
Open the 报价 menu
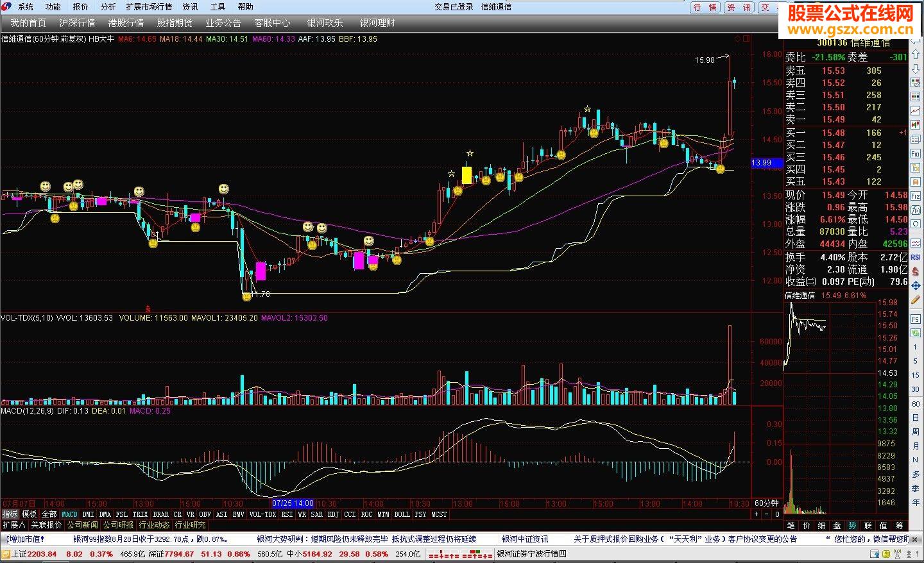[81, 7]
